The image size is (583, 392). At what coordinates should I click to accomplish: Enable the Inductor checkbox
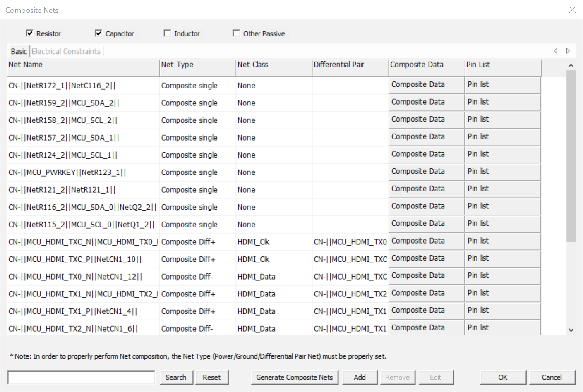tap(168, 33)
